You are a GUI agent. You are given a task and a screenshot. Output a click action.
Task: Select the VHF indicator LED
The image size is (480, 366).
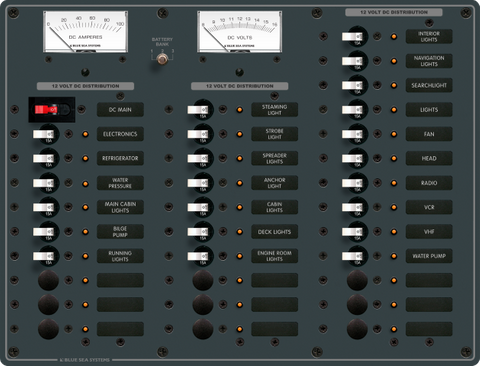coord(394,232)
